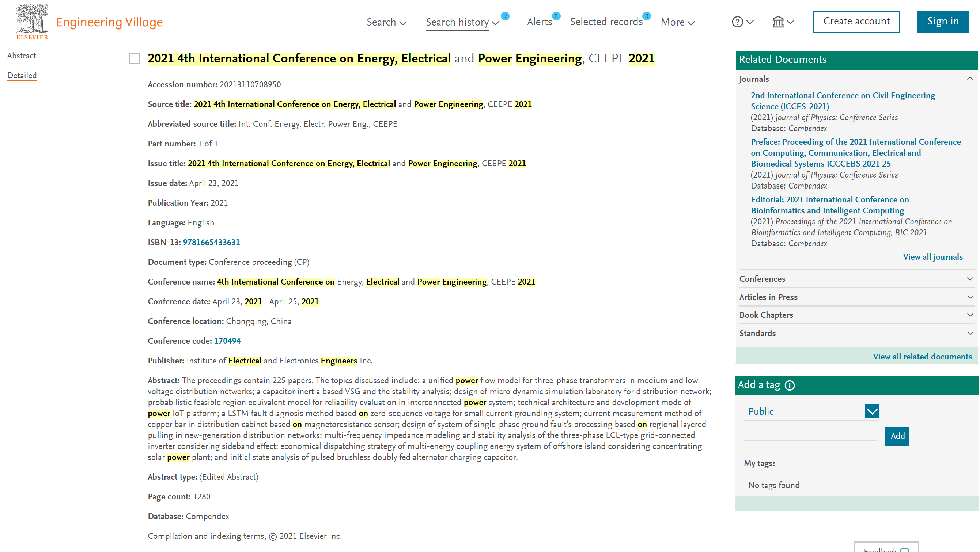Expand the Articles in Press section
Viewport: 980px width, 552px height.
click(970, 297)
